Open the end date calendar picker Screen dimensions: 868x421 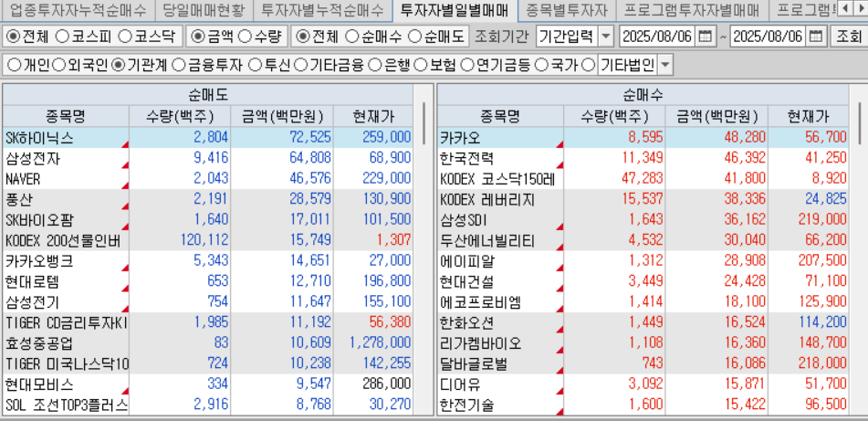pyautogui.click(x=815, y=37)
